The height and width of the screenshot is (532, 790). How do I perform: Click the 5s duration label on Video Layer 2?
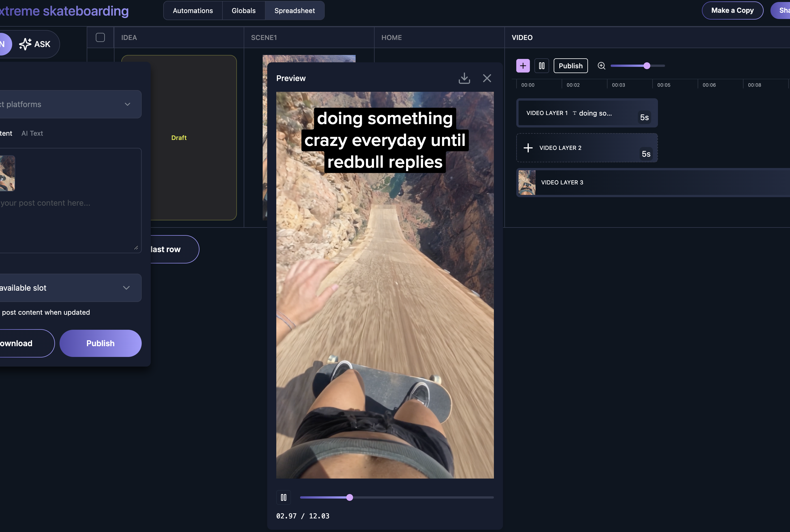[x=646, y=154]
